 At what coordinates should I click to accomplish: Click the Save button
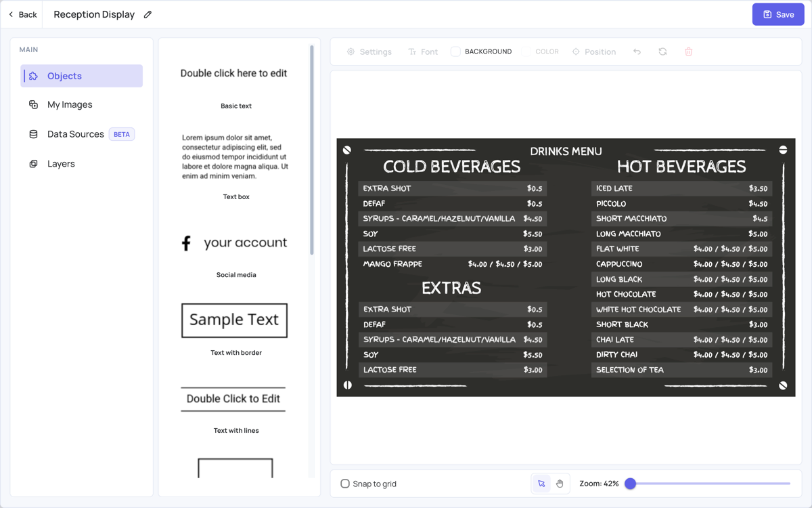[x=778, y=14]
